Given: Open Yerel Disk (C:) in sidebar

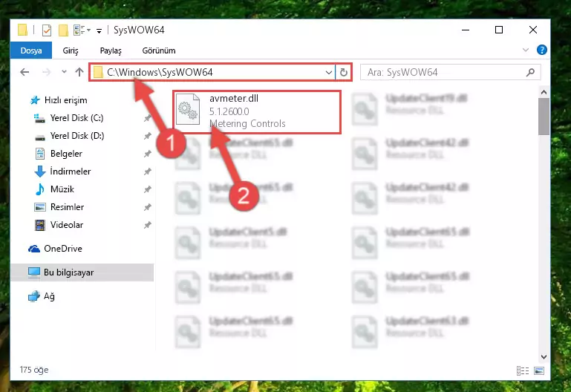Looking at the screenshot, I should click(76, 118).
